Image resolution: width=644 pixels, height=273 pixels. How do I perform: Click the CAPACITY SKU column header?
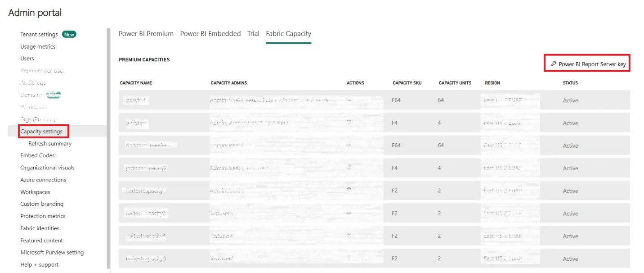click(407, 83)
